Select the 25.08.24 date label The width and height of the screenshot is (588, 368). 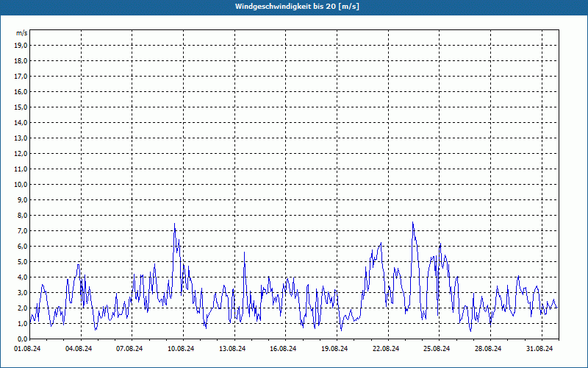pos(437,349)
